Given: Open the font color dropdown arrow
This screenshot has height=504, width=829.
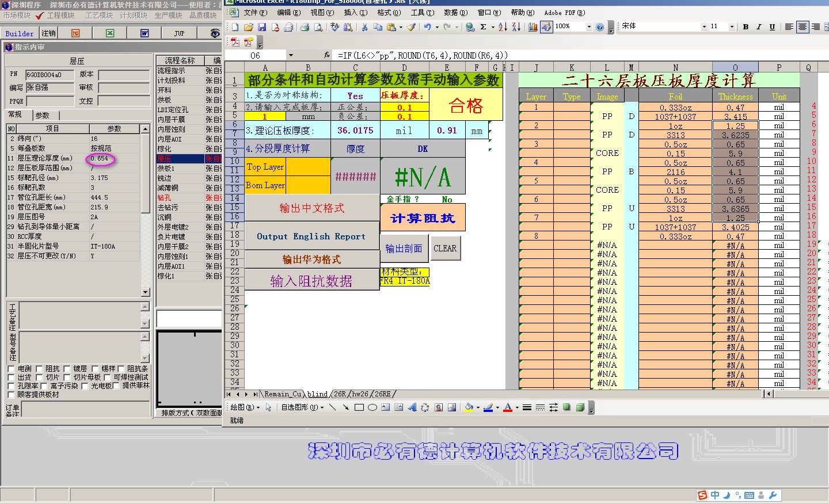Looking at the screenshot, I should [x=516, y=407].
